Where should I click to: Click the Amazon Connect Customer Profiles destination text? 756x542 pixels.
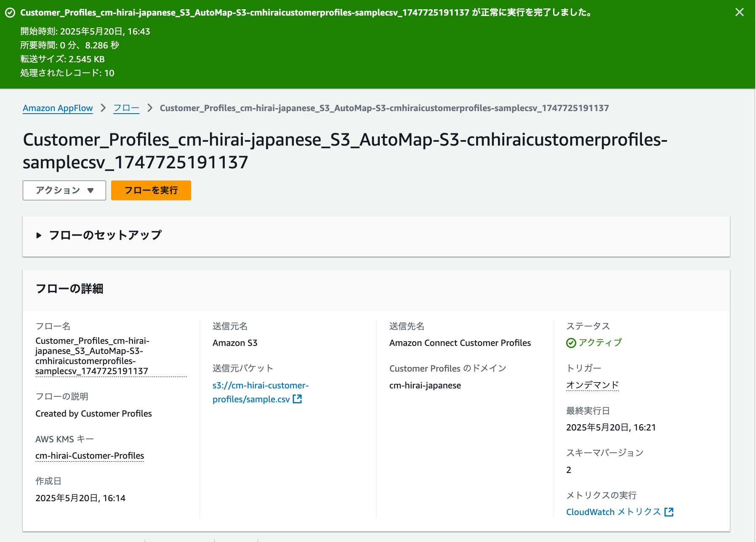[460, 343]
